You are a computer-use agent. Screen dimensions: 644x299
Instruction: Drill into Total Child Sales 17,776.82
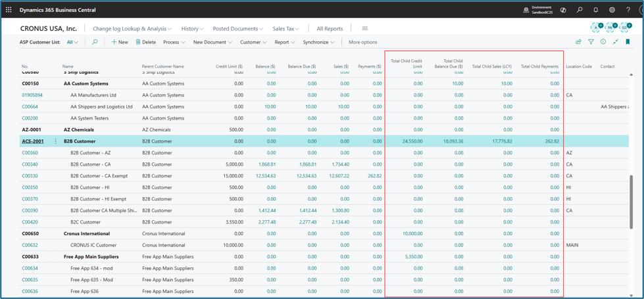pyautogui.click(x=502, y=141)
